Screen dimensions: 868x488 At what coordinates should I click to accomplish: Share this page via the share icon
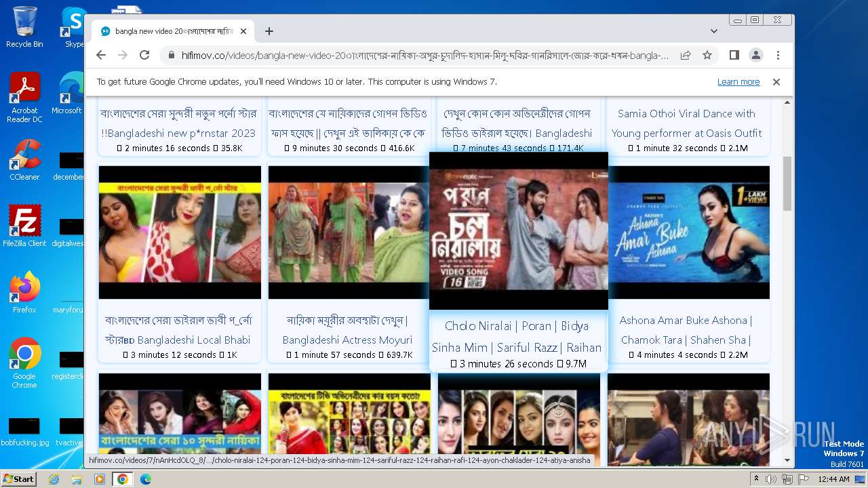point(686,55)
